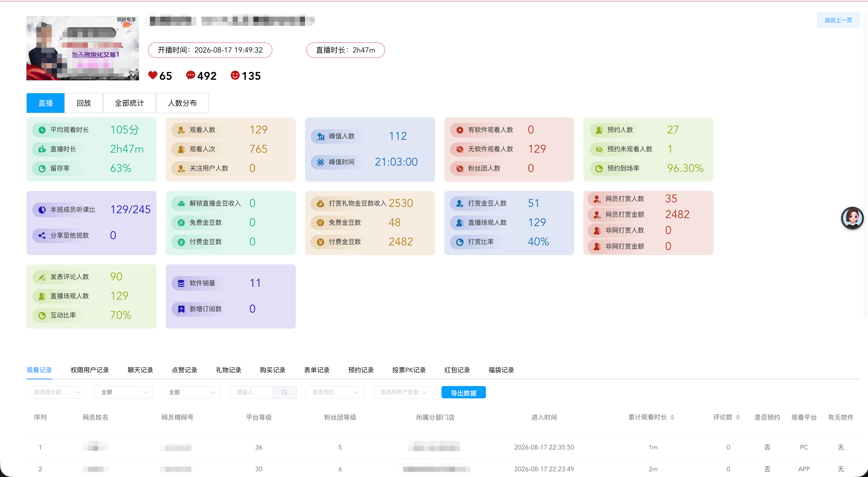Open the 是否预约 dropdown
The width and height of the screenshot is (868, 477).
pyautogui.click(x=335, y=392)
